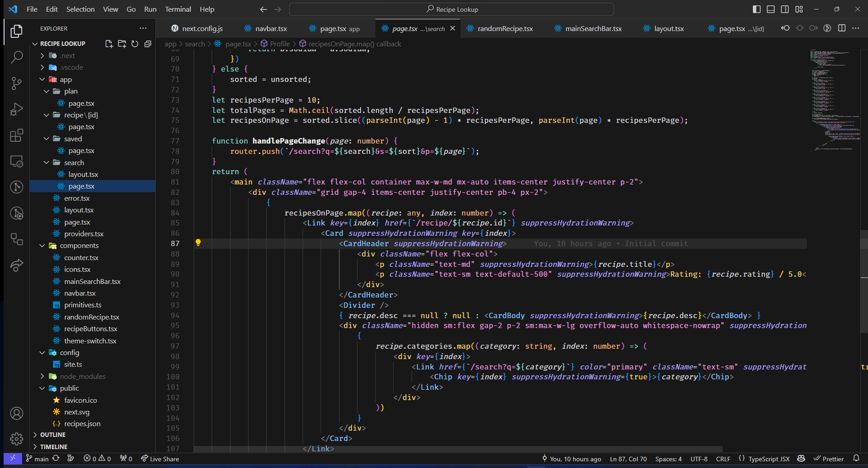The image size is (868, 468).
Task: Toggle the secondary side bar
Action: coord(785,9)
